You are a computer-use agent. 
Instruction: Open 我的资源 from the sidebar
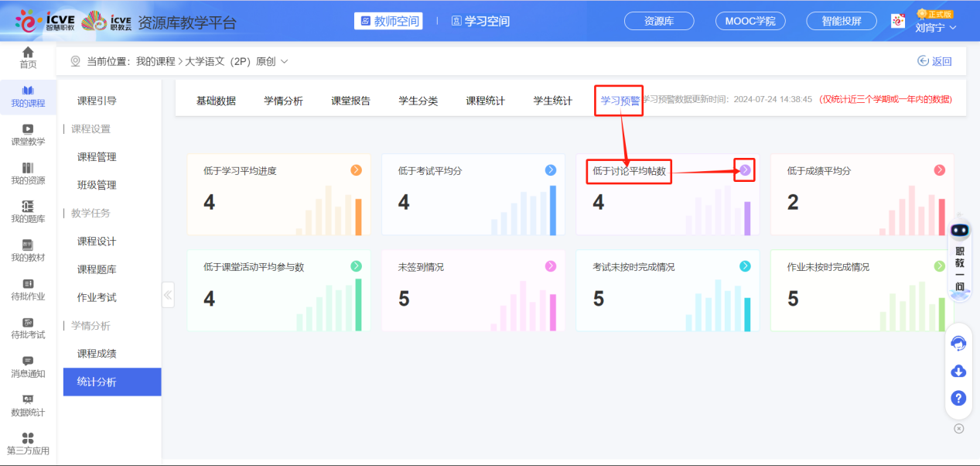[x=28, y=174]
